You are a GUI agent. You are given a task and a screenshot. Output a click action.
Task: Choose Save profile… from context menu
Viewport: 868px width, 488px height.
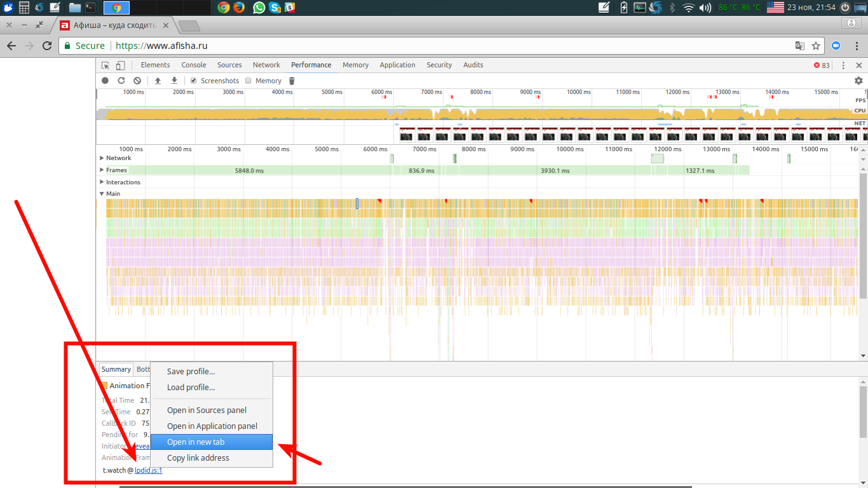click(x=212, y=372)
